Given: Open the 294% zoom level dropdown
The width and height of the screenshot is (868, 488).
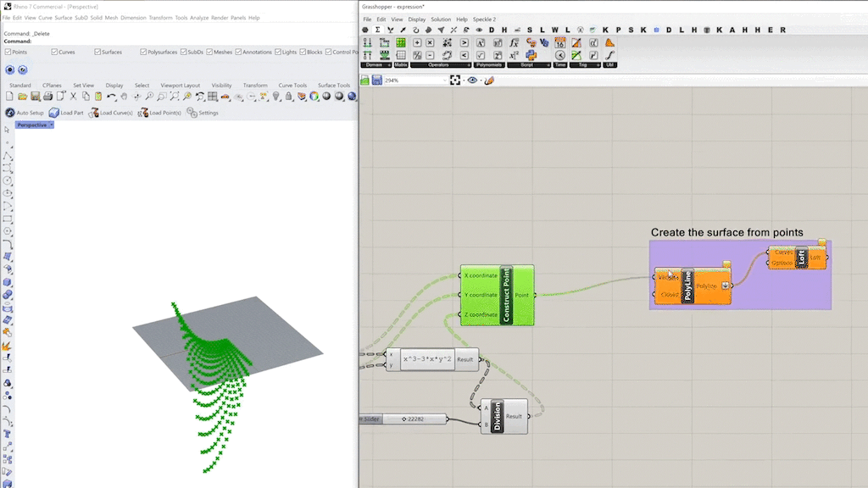Looking at the screenshot, I should pos(444,80).
